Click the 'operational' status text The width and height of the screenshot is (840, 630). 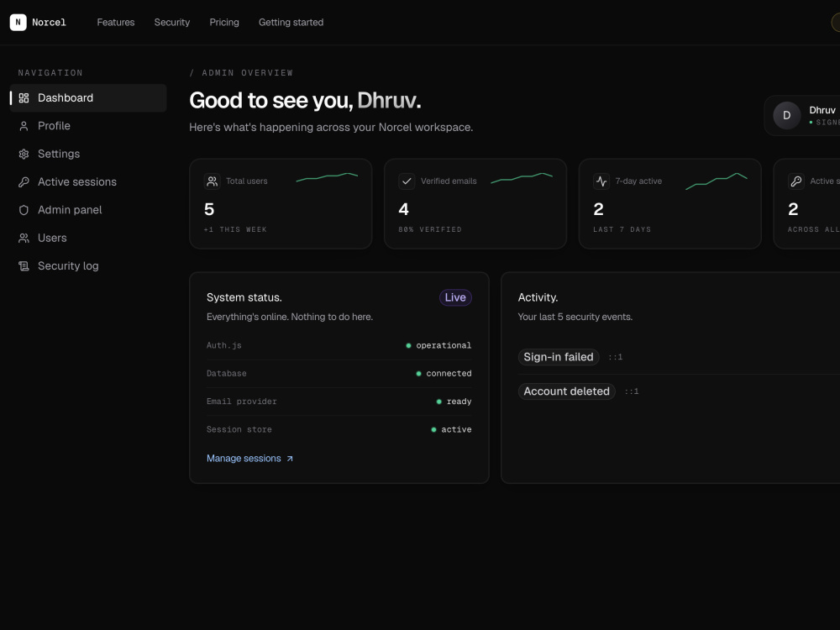coord(444,345)
